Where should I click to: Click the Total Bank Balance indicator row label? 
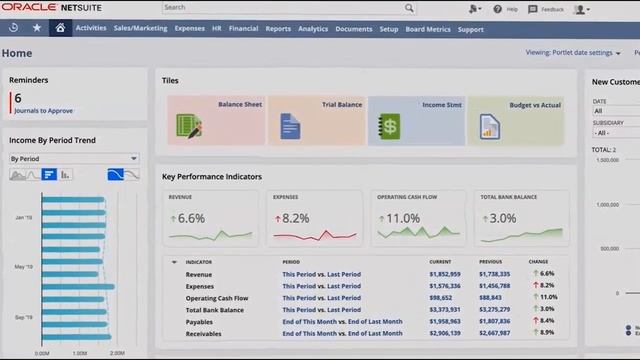tap(215, 310)
